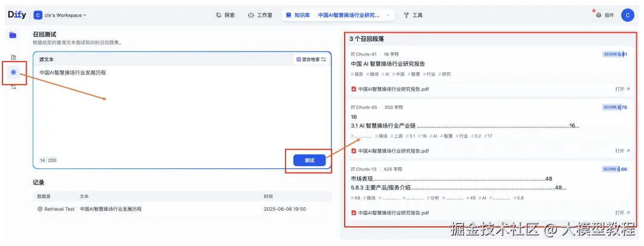644x246 pixels.
Task: Click the #3.2 keyword tag in Chunk-05
Action: click(476, 136)
